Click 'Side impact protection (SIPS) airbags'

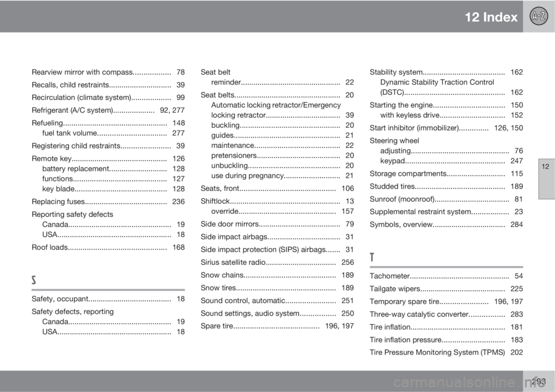[x=277, y=250]
